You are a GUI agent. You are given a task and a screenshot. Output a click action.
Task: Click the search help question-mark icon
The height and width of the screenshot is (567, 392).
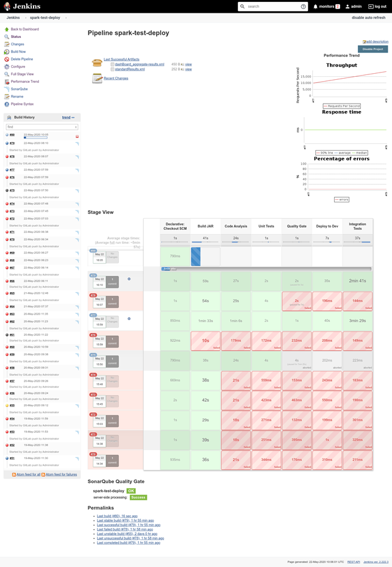coord(303,7)
